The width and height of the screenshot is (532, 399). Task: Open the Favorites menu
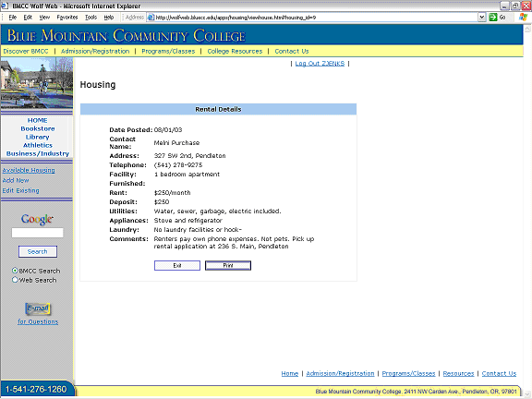67,18
